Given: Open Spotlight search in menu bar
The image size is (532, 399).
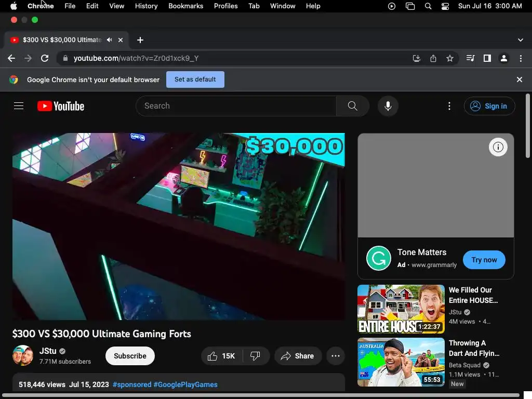Looking at the screenshot, I should coord(428,6).
